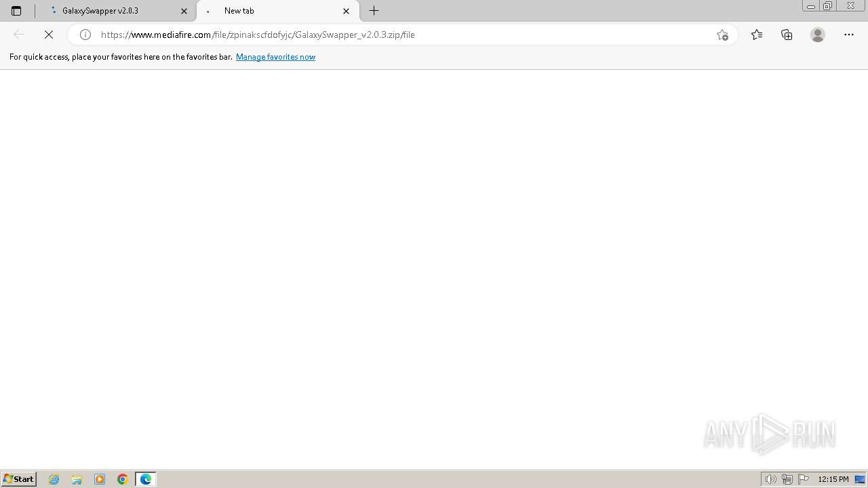Launch Internet Explorer from taskbar
The image size is (868, 488).
click(x=54, y=479)
